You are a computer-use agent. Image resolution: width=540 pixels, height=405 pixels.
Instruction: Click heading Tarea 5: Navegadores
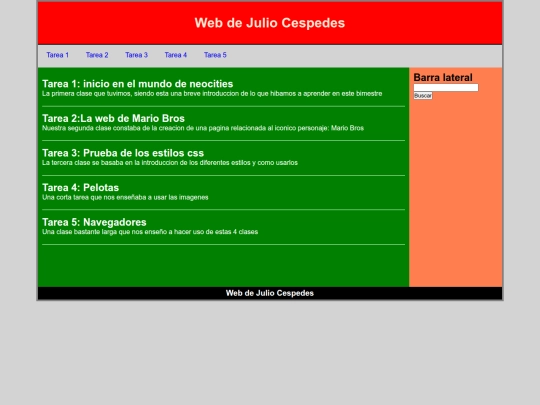[x=94, y=222]
